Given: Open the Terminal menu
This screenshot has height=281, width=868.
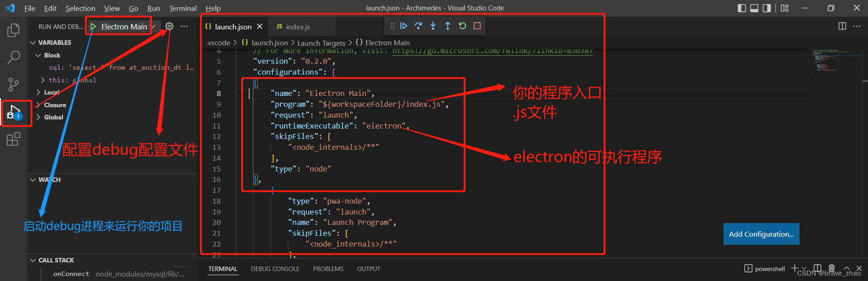Looking at the screenshot, I should point(183,8).
